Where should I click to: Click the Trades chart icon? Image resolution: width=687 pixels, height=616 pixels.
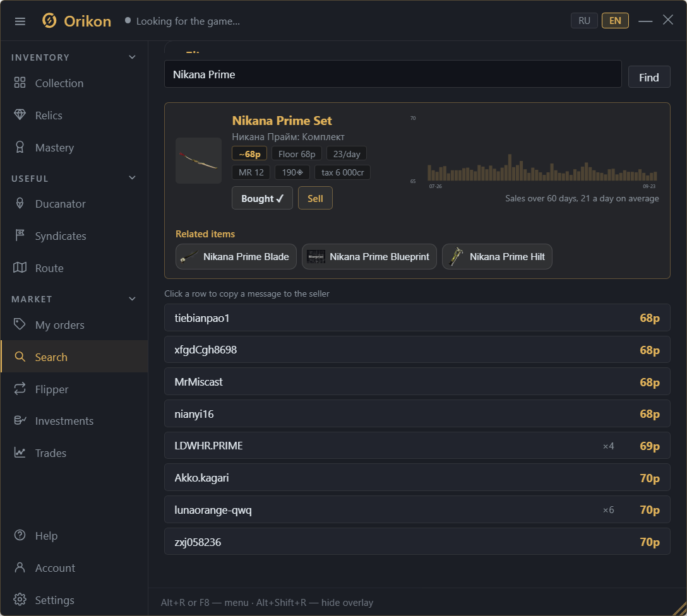coord(20,453)
